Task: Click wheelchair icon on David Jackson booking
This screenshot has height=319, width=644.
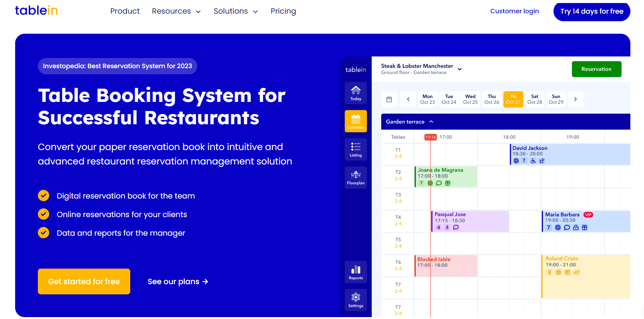Action: click(533, 161)
